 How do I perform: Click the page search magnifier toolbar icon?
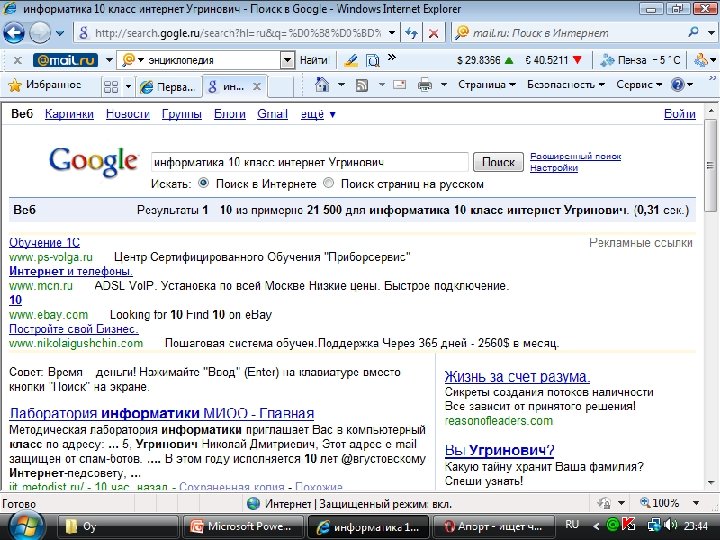point(372,60)
